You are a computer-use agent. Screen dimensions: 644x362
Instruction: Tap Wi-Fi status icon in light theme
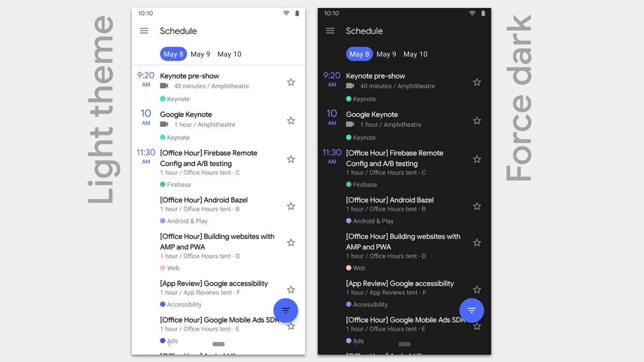(286, 13)
